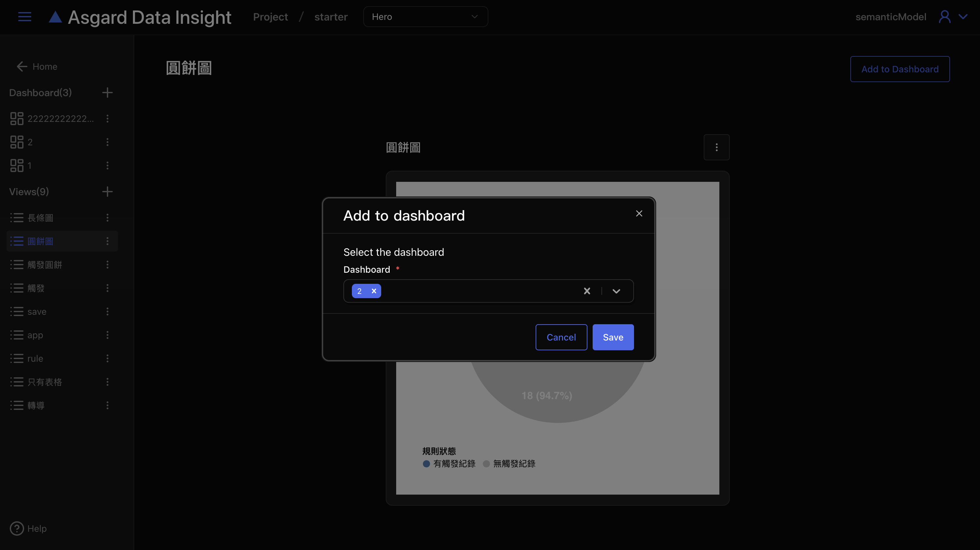Add a new dashboard with plus icon
Screen dimensions: 980x550
click(107, 93)
